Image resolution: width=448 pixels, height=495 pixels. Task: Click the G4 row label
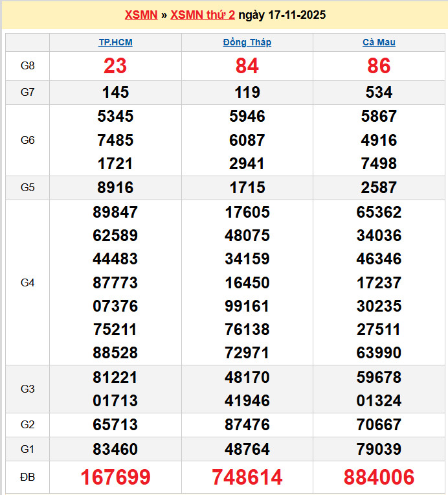point(27,282)
